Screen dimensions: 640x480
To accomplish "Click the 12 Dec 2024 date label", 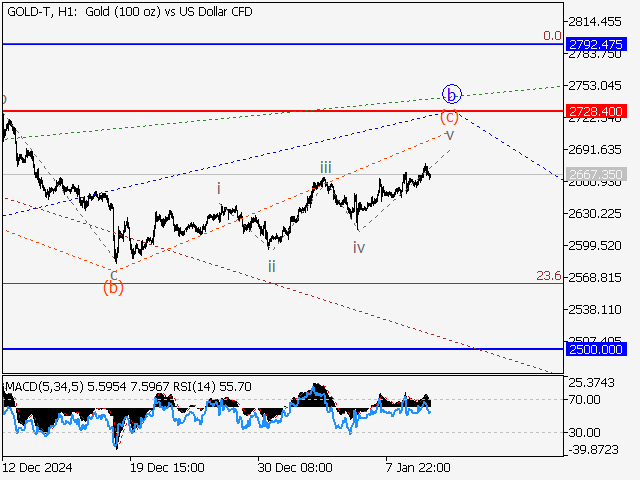I will click(40, 467).
